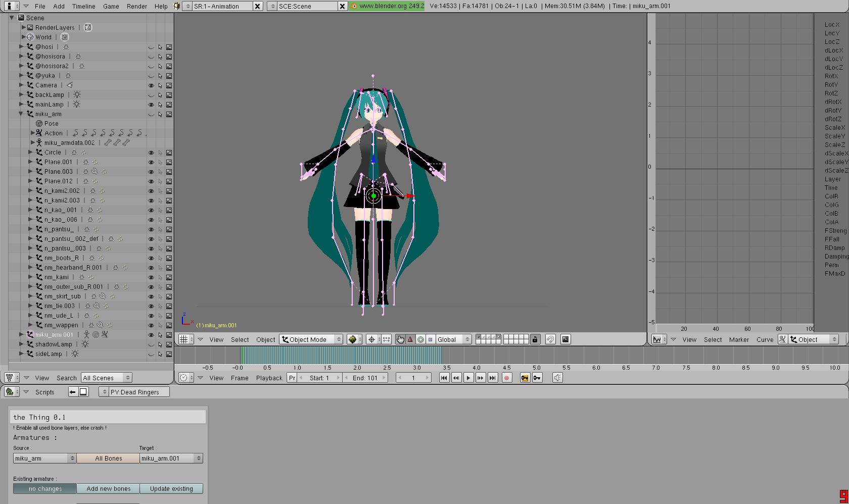849x504 pixels.
Task: Select the square scale manipulator icon
Action: coord(430,339)
